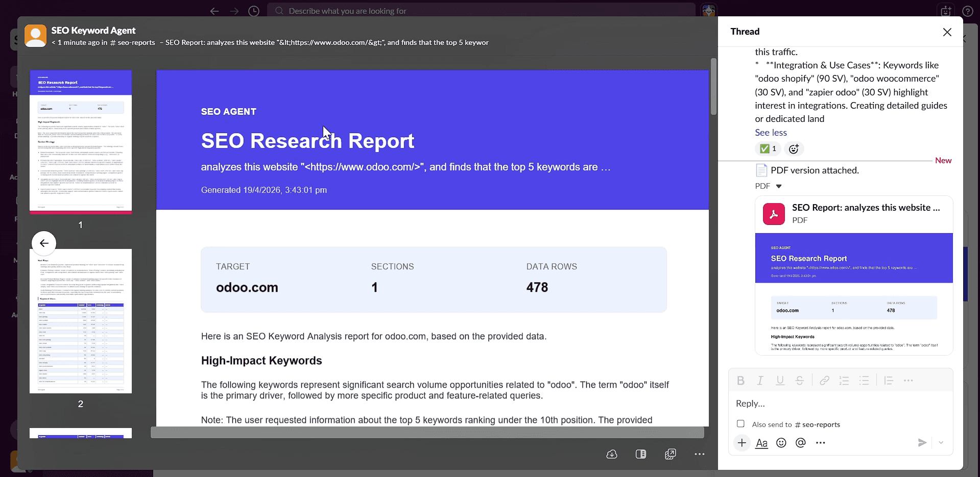The width and height of the screenshot is (980, 477).
Task: Navigate forward in history
Action: (234, 11)
